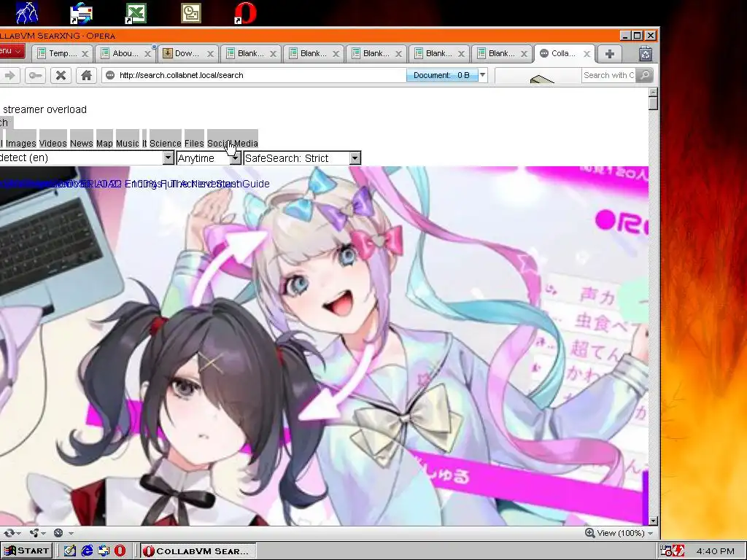Click the page vertical scrollbar thumb
Viewport: 747px width, 560px height.
coord(653,103)
